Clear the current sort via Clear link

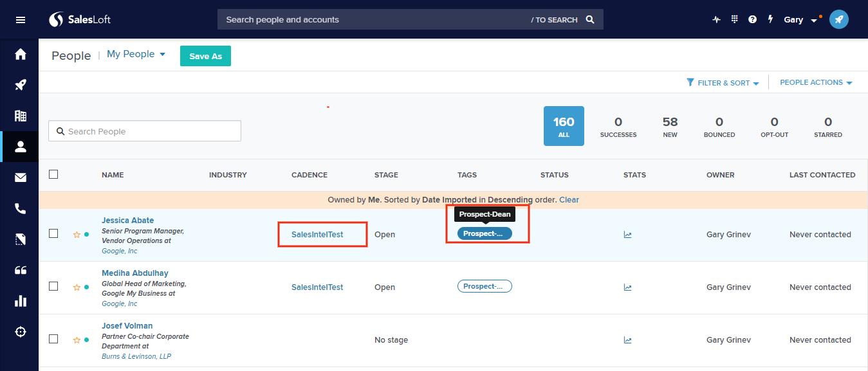[569, 200]
